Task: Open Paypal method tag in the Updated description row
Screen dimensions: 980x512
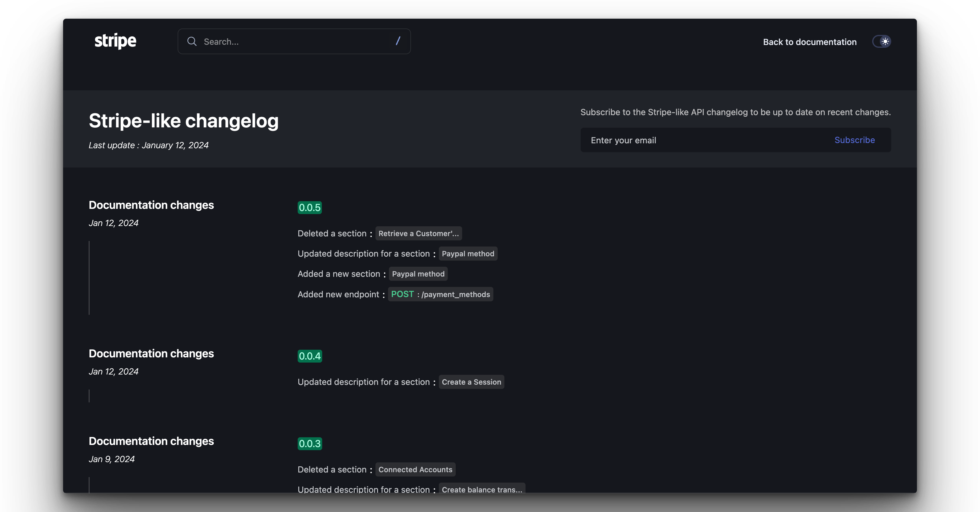Action: click(x=468, y=254)
